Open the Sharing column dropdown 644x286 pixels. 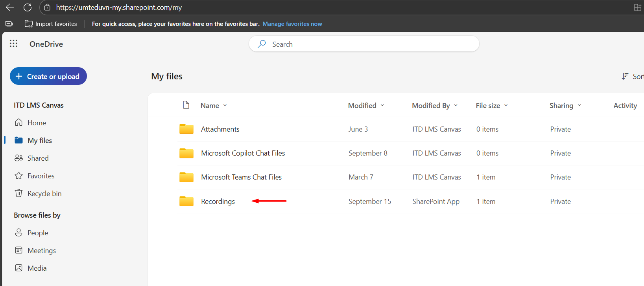579,105
